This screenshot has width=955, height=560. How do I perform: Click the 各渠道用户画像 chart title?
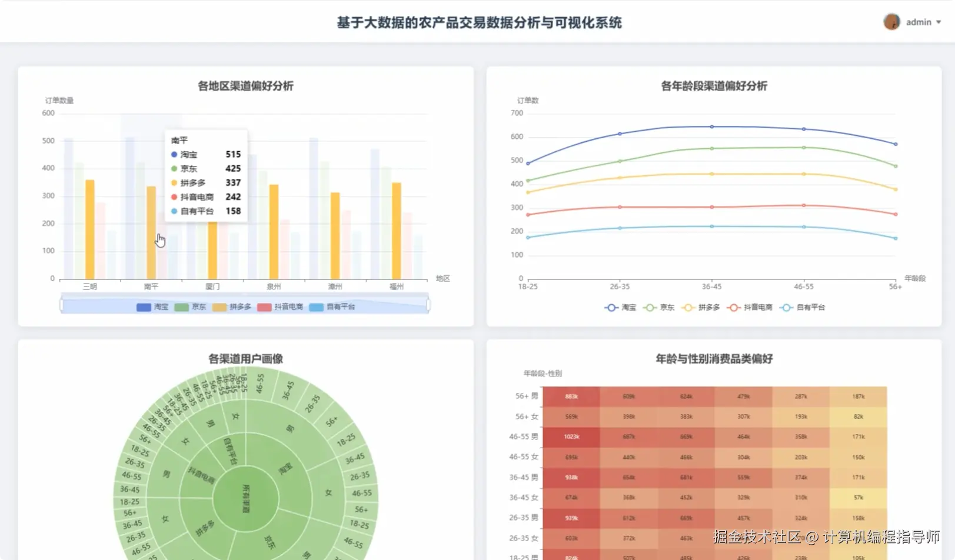pos(245,359)
